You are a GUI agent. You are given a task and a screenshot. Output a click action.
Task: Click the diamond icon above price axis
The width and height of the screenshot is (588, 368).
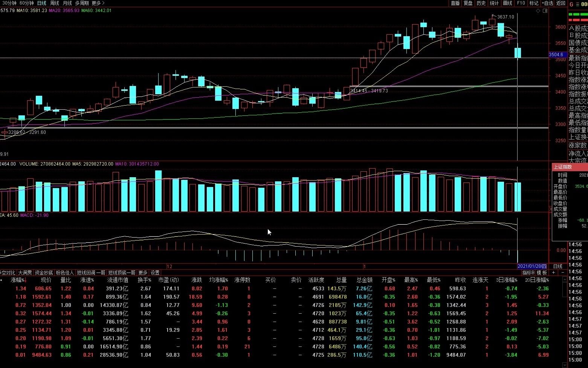[x=538, y=11]
